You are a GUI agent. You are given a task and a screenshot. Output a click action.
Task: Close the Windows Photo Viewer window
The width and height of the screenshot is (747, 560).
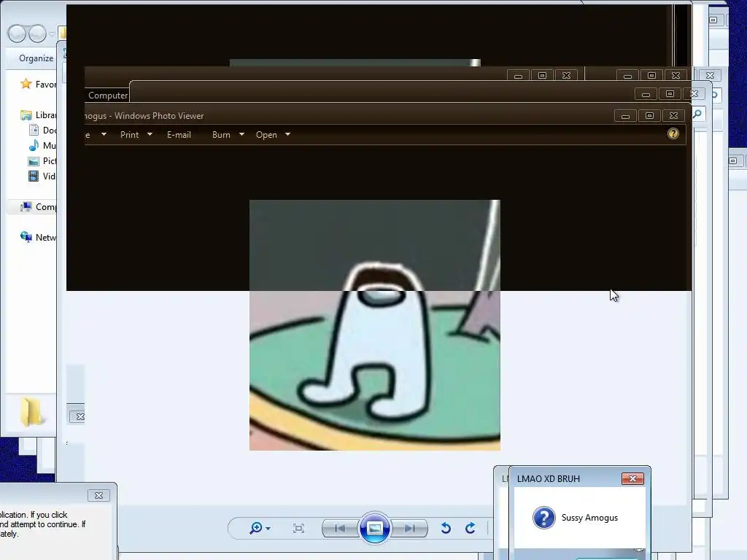pos(673,116)
